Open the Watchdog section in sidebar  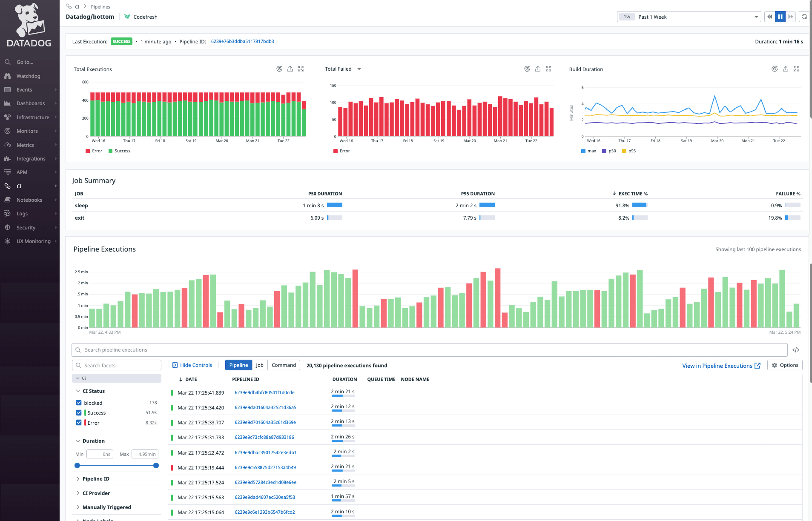(28, 76)
